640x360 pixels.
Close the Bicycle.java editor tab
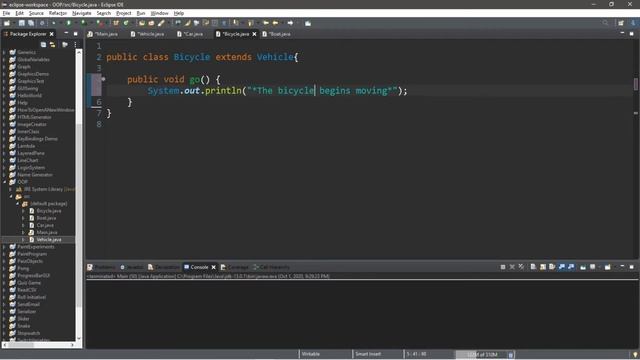(254, 34)
